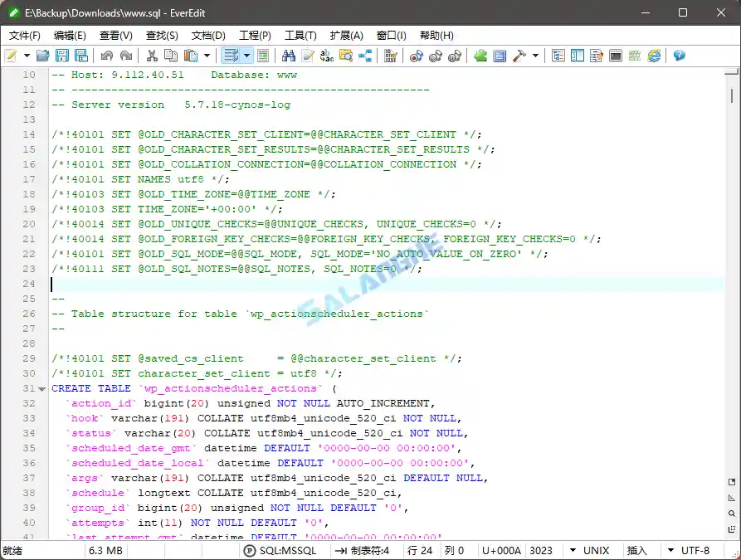
Task: Click the Open file folder icon
Action: click(x=43, y=56)
